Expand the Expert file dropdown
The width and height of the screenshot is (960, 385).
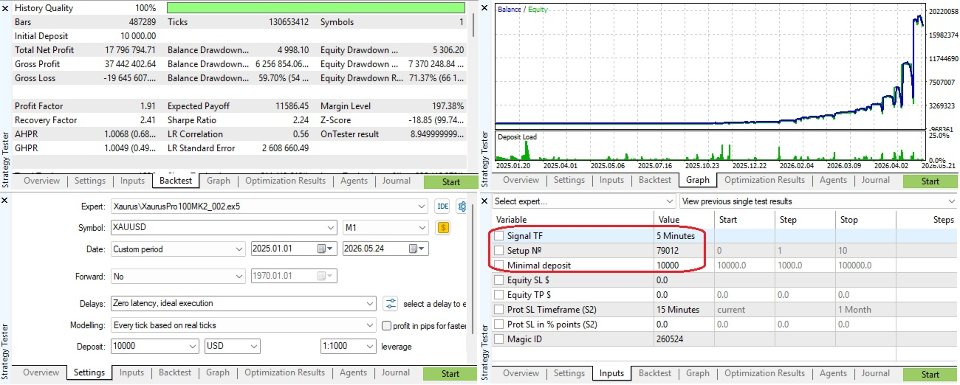tap(421, 207)
